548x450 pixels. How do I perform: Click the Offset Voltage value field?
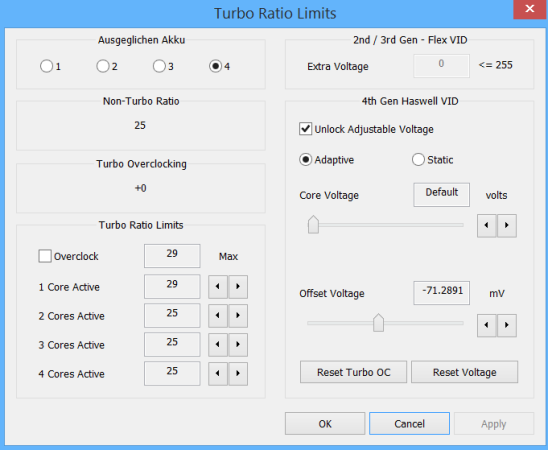tap(441, 293)
